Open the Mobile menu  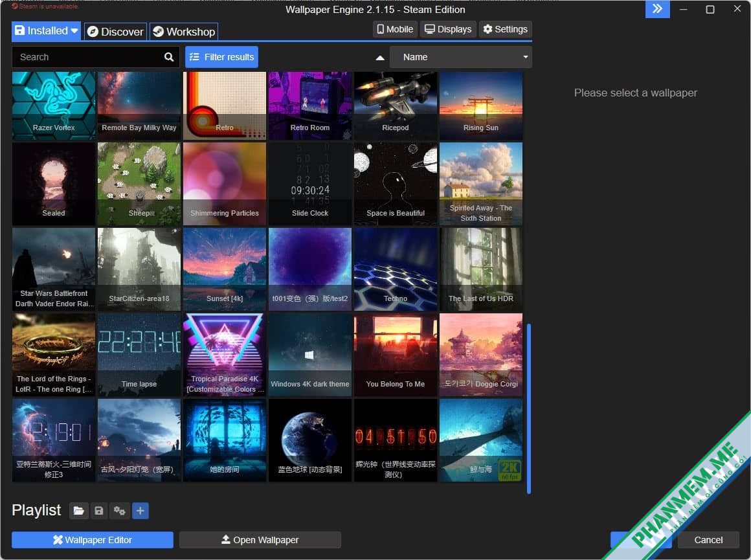(395, 29)
